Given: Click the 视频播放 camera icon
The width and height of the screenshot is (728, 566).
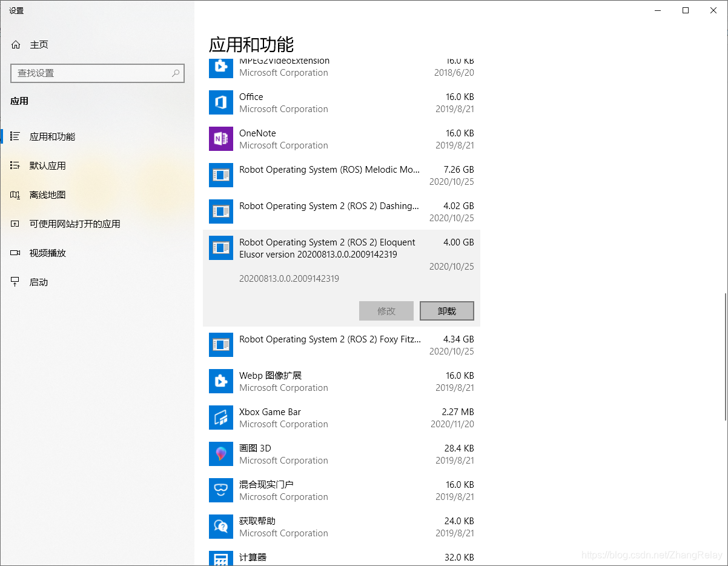Looking at the screenshot, I should [x=16, y=253].
